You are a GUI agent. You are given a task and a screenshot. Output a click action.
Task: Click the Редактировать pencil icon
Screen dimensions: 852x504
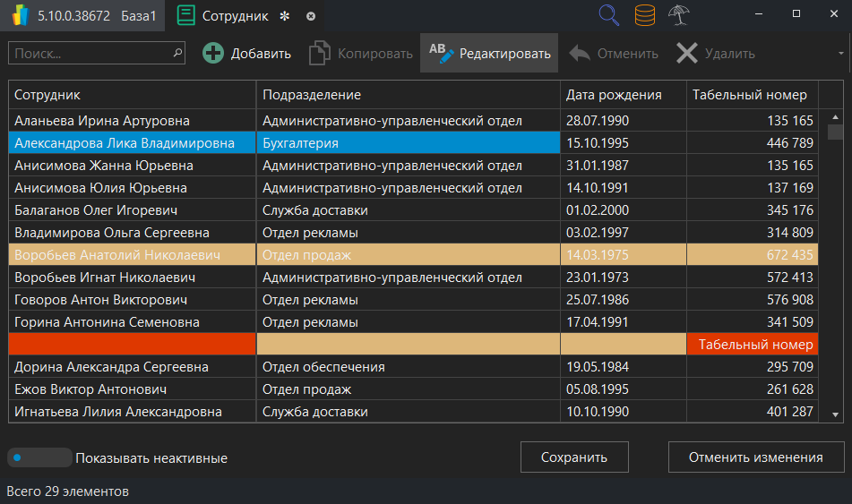(442, 54)
